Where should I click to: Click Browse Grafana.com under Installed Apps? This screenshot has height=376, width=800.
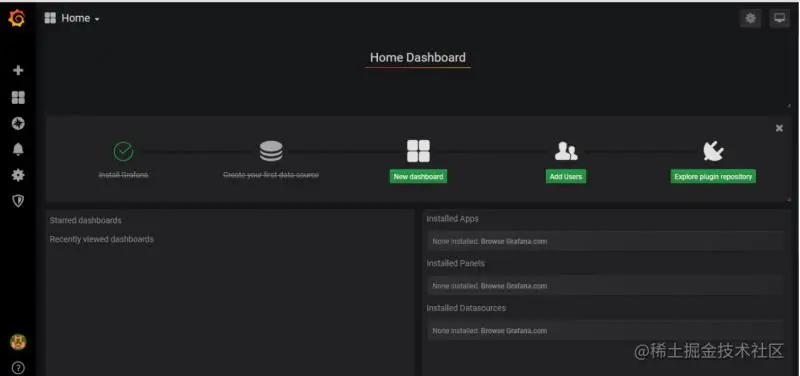(514, 241)
